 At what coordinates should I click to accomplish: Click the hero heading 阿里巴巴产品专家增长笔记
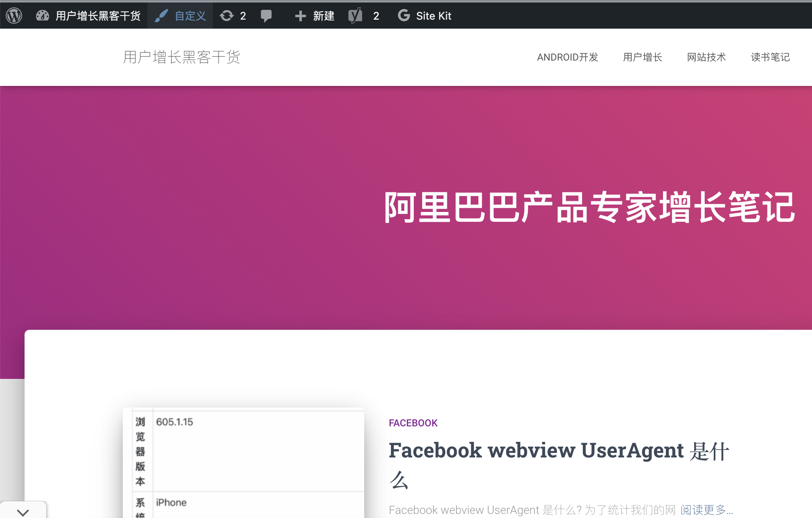[589, 207]
